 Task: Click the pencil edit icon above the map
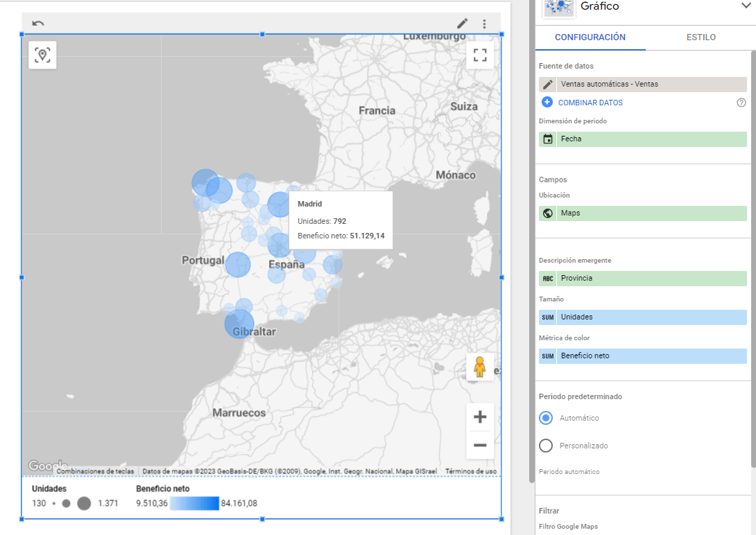point(463,24)
